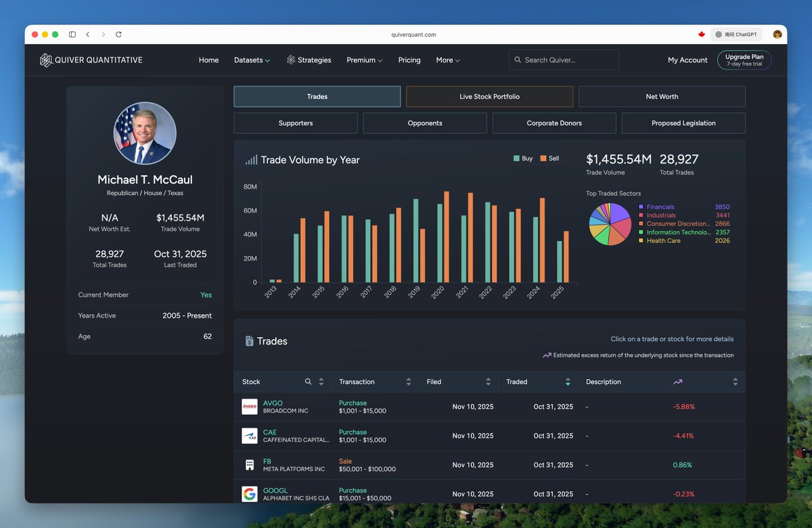Toggle the Buy legend series
This screenshot has height=528, width=812.
coord(523,158)
